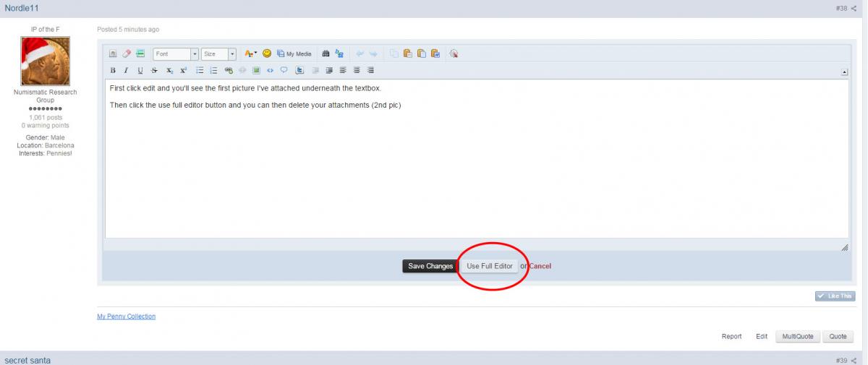Open the Size dropdown

(218, 54)
